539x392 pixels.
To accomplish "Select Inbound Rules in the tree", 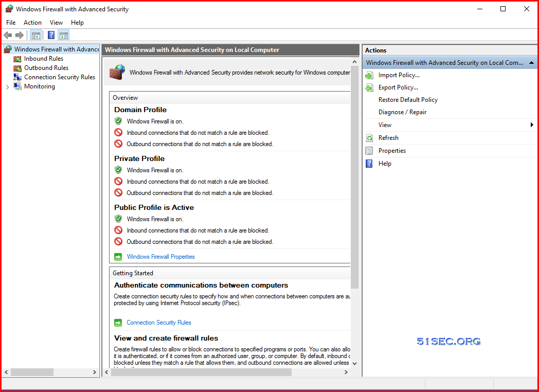I will point(44,59).
